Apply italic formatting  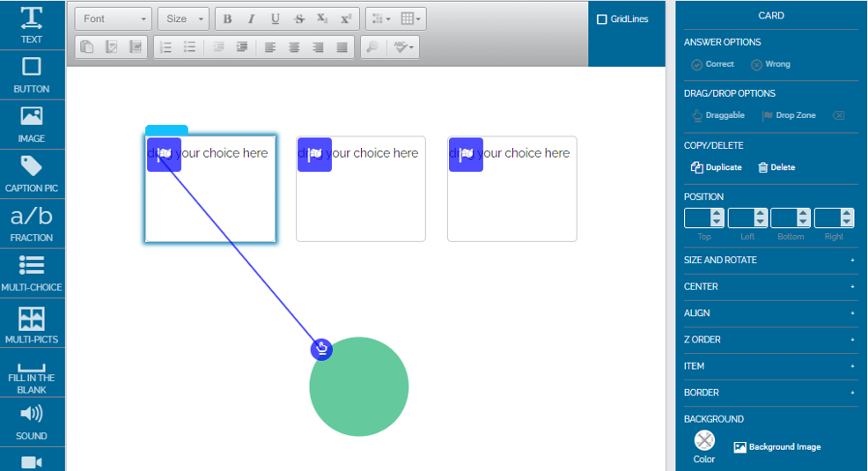click(251, 18)
